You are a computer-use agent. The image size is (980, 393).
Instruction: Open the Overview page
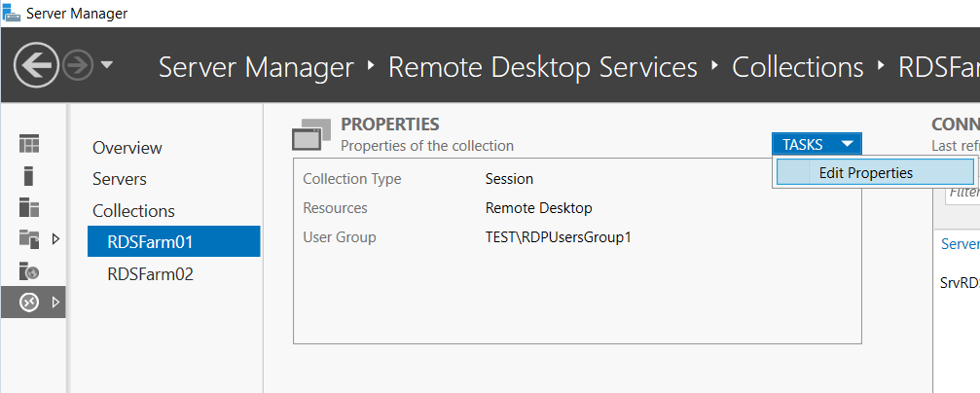pos(127,148)
